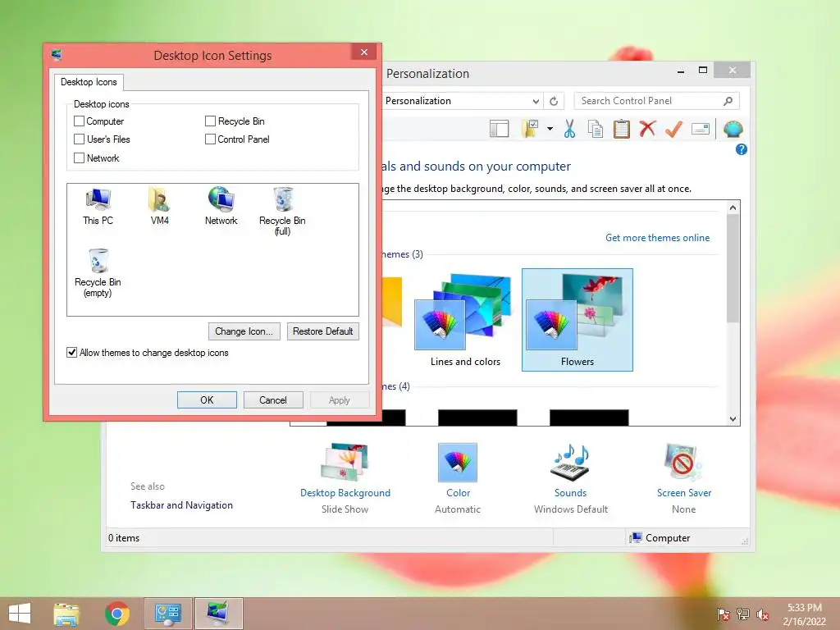This screenshot has width=840, height=630.
Task: Open Desktop Background settings
Action: (x=345, y=478)
